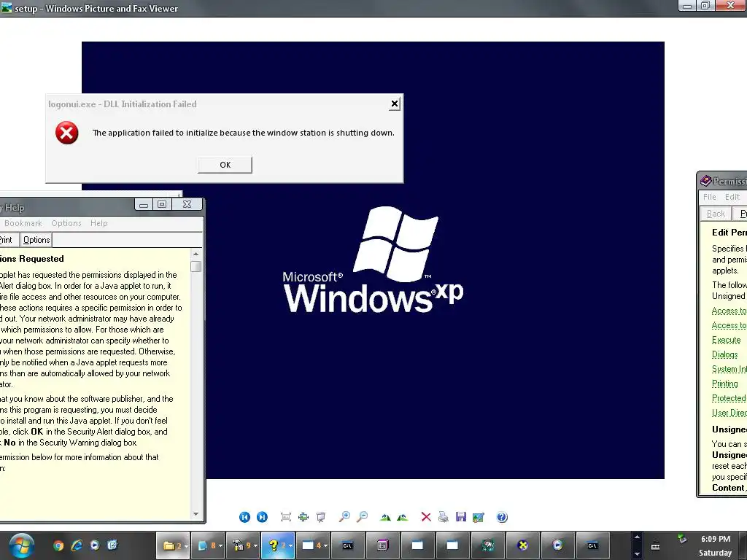
Task: Open the viewer Help icon
Action: click(502, 517)
